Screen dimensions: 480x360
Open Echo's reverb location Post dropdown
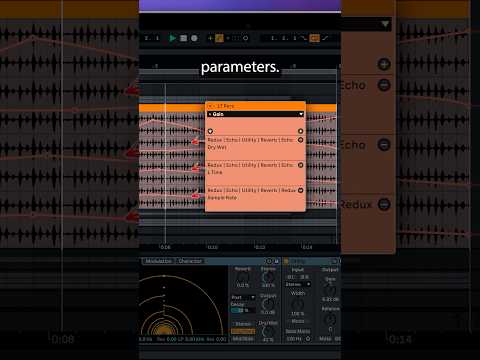pos(243,297)
